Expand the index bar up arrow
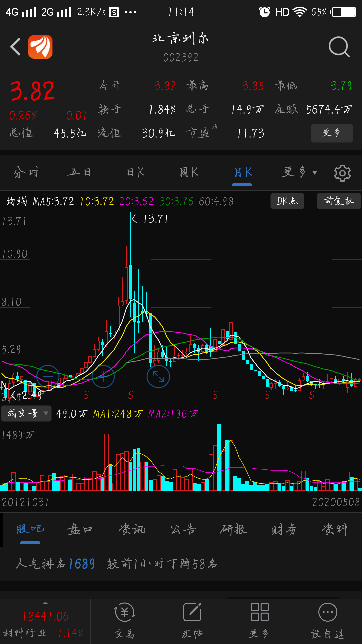Screen dimensions: 362x644 (45, 603)
